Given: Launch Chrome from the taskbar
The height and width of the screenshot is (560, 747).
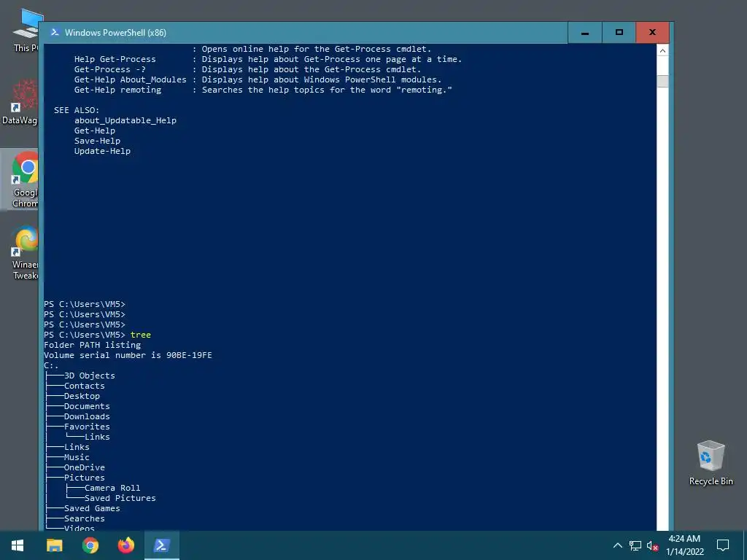Looking at the screenshot, I should click(x=90, y=545).
